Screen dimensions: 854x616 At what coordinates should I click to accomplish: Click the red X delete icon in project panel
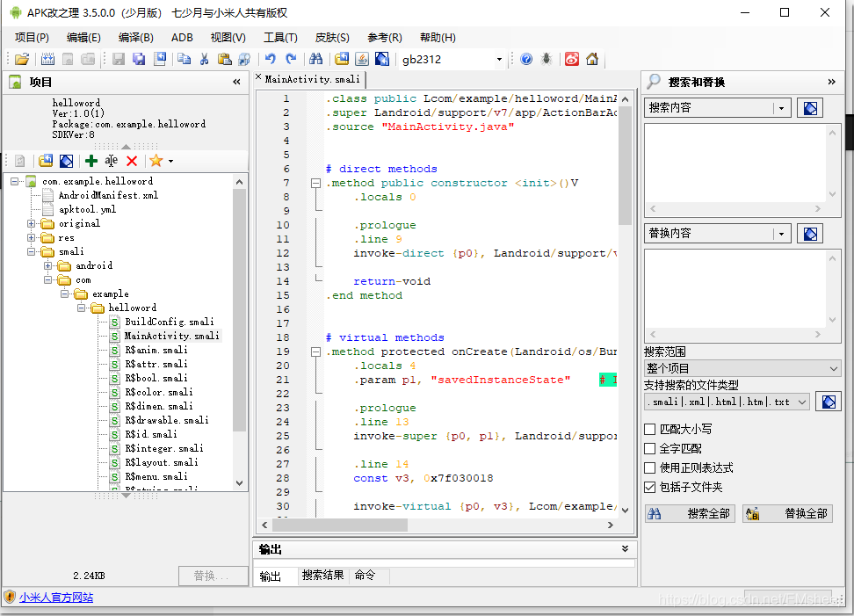pos(131,161)
